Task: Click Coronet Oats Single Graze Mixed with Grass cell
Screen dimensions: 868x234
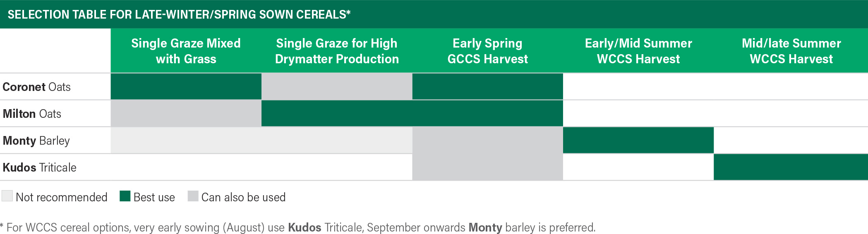Action: pos(186,87)
